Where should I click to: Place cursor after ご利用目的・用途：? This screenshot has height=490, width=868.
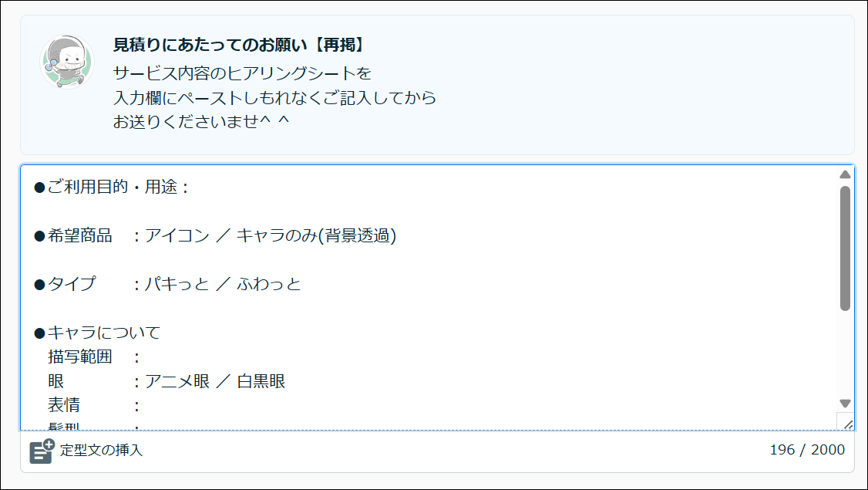(191, 188)
